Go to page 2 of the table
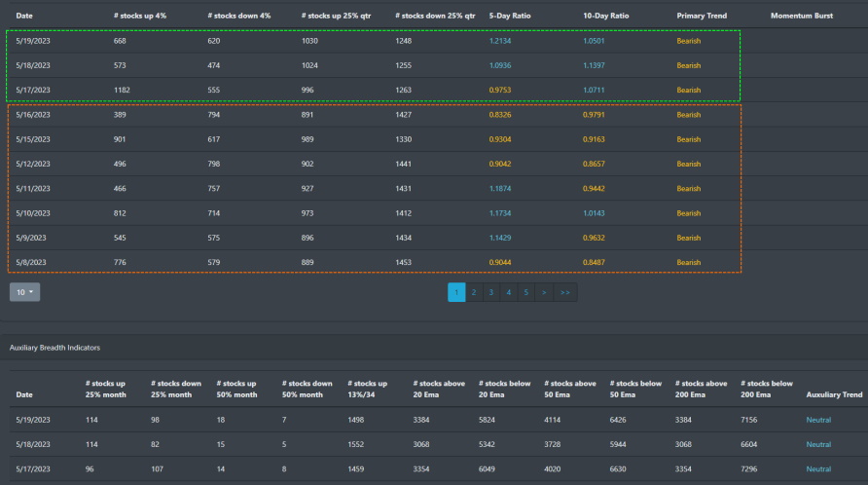This screenshot has height=485, width=868. (474, 293)
